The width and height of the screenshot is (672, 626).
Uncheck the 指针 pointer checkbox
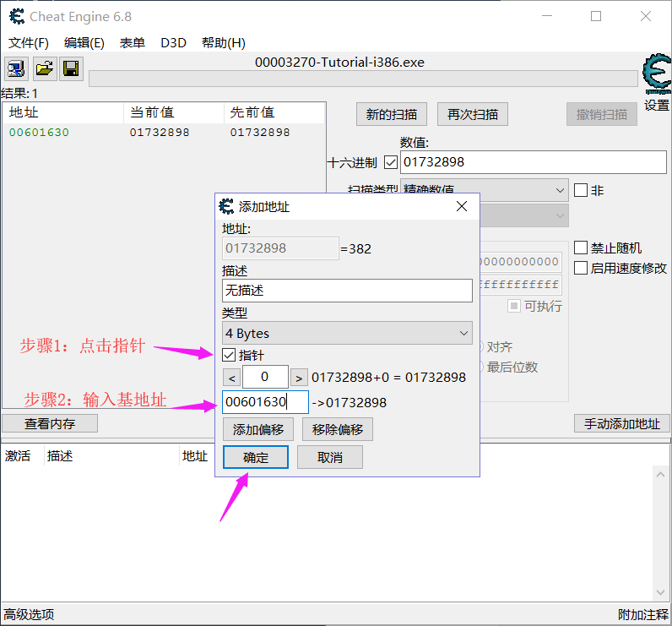[229, 355]
